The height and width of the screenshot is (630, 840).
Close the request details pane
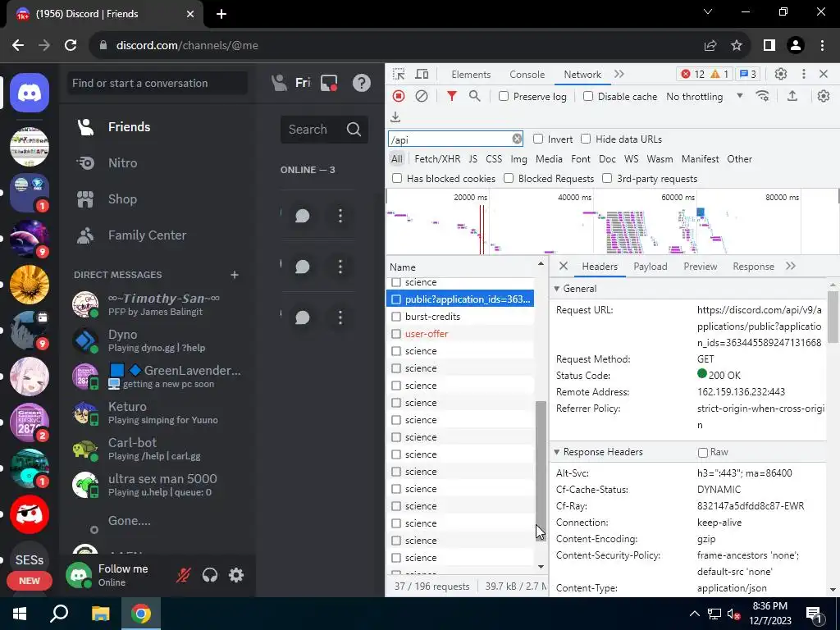coord(563,267)
